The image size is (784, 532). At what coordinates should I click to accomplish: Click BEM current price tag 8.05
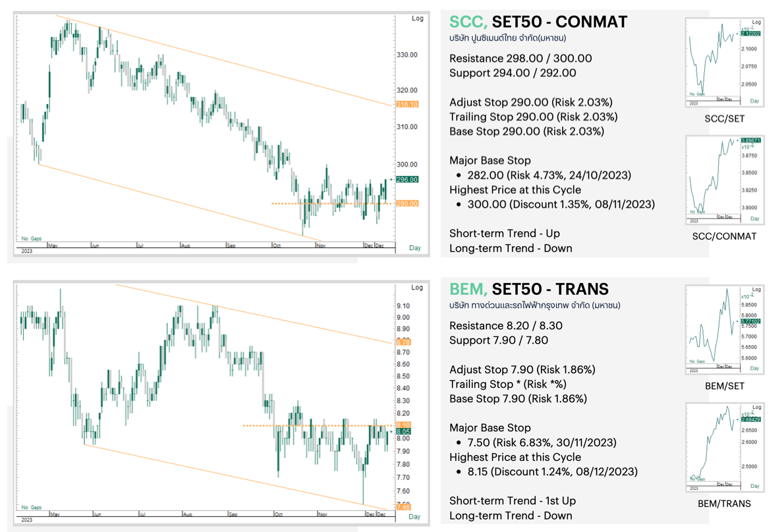click(403, 432)
